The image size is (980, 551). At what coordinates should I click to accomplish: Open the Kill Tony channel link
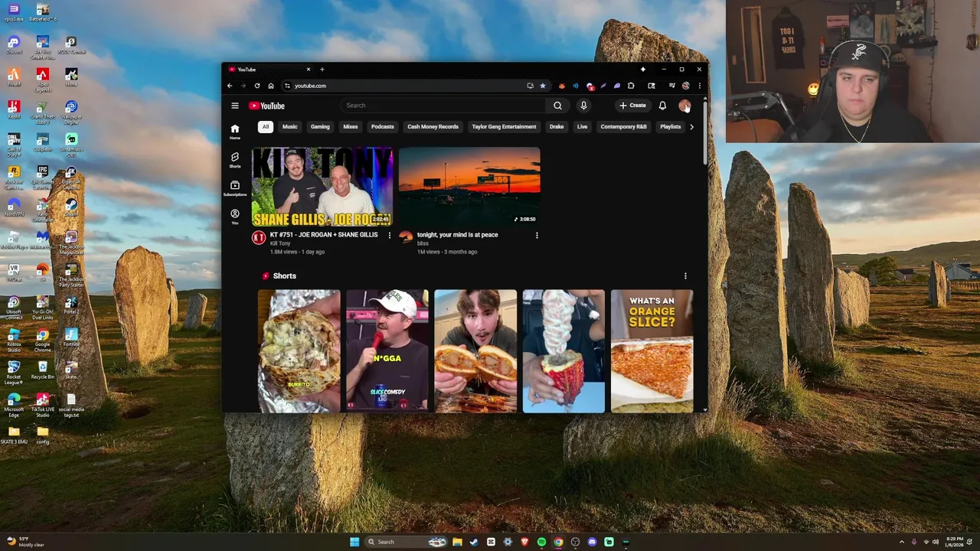[280, 243]
